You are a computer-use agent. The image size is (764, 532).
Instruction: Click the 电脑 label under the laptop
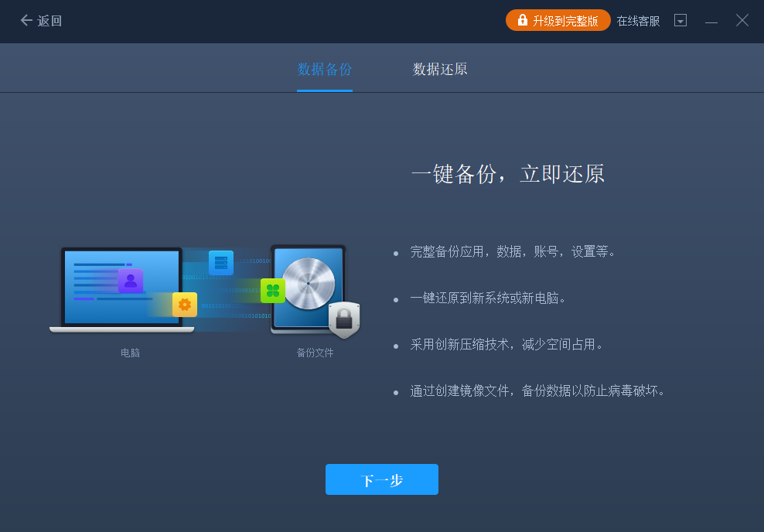click(x=130, y=350)
